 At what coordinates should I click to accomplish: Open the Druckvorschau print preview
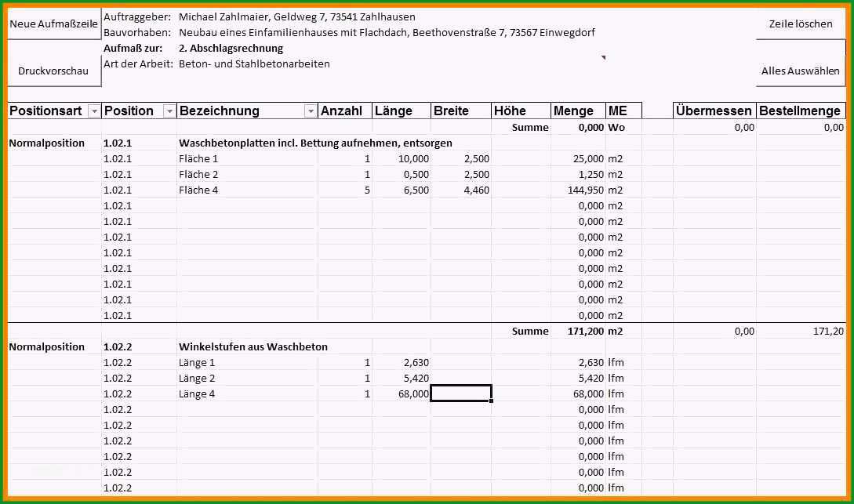click(54, 71)
